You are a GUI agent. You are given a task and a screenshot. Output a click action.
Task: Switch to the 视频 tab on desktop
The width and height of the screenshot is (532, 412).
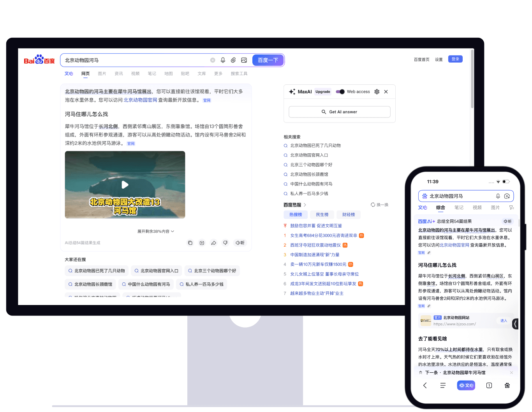click(x=135, y=74)
